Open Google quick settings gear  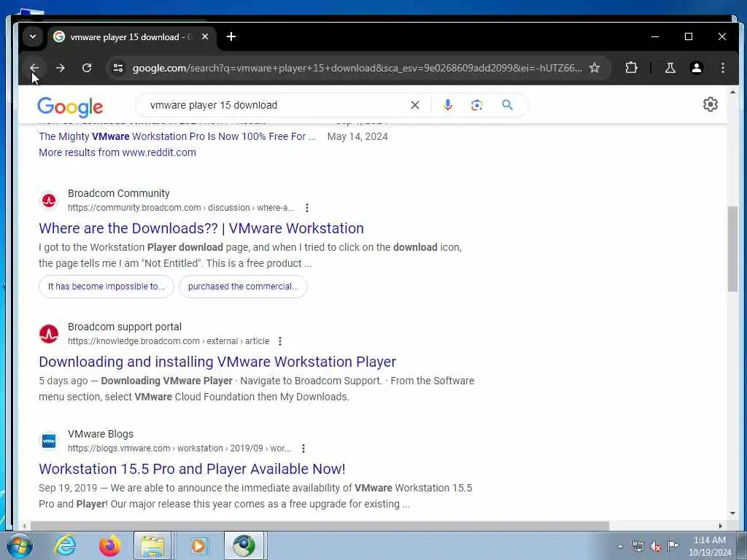tap(711, 104)
